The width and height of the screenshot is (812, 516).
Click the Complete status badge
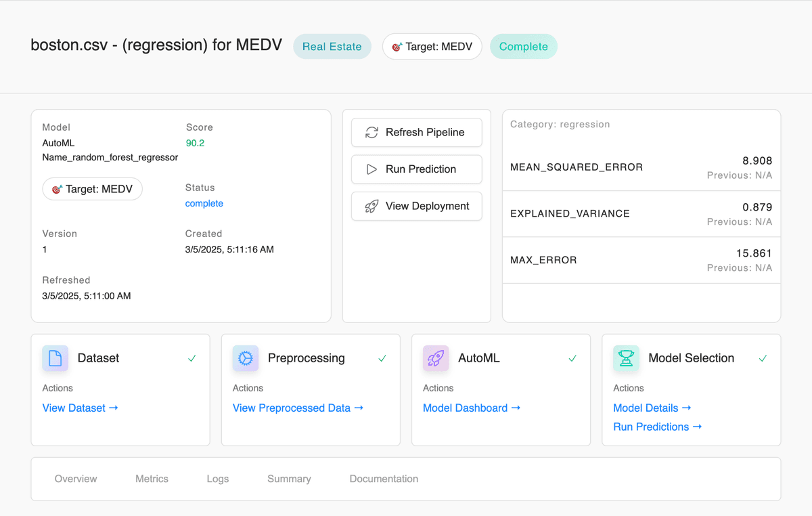(x=524, y=47)
